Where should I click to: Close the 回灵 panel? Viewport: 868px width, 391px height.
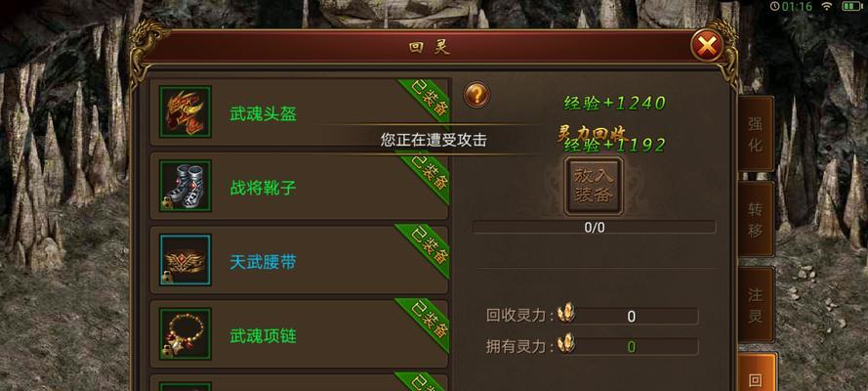[707, 45]
